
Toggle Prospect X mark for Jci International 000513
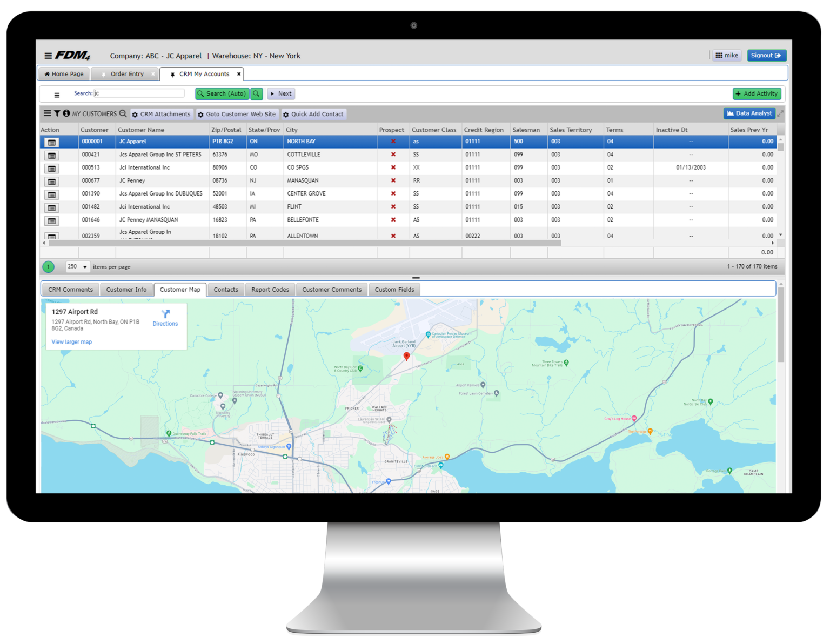[393, 167]
